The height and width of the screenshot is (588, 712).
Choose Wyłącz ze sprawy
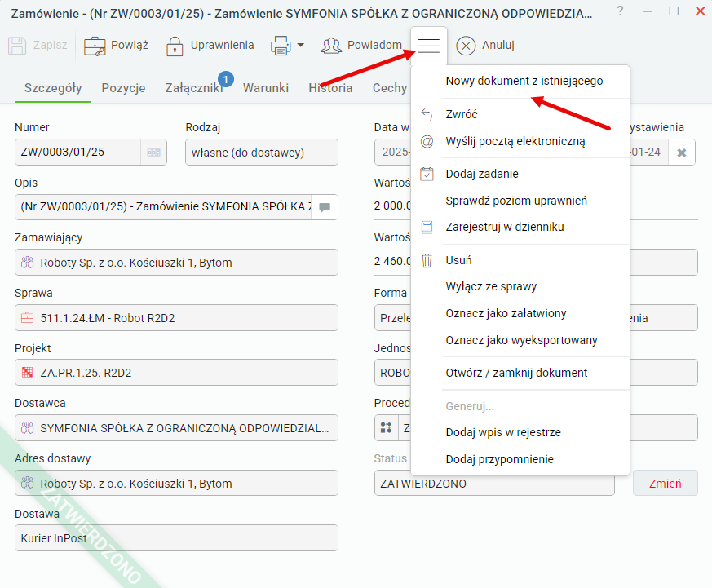coord(520,286)
